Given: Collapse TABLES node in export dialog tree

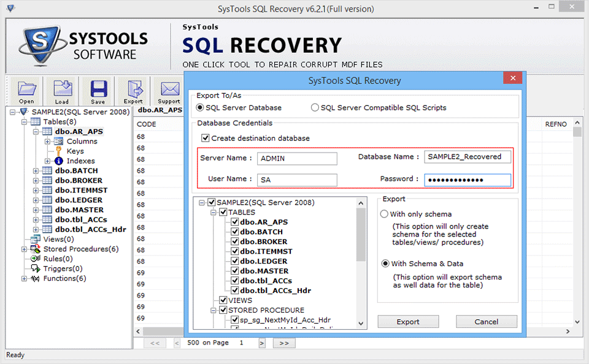Looking at the screenshot, I should pos(214,213).
